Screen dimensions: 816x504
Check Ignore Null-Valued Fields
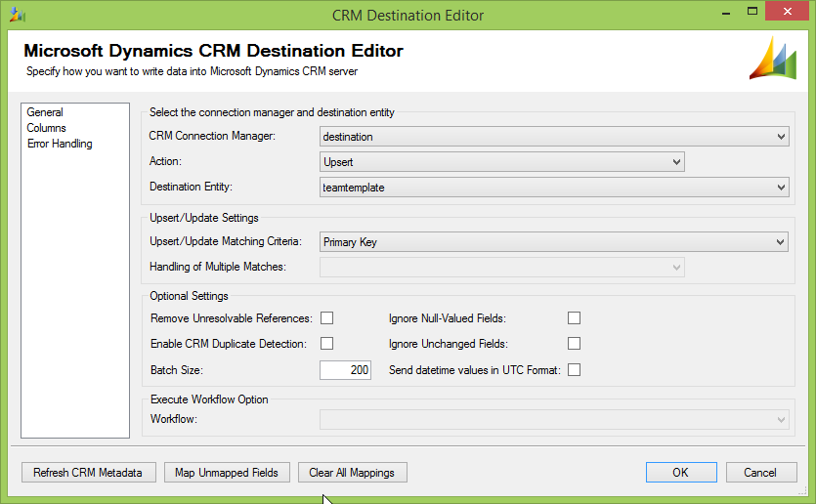click(x=574, y=317)
